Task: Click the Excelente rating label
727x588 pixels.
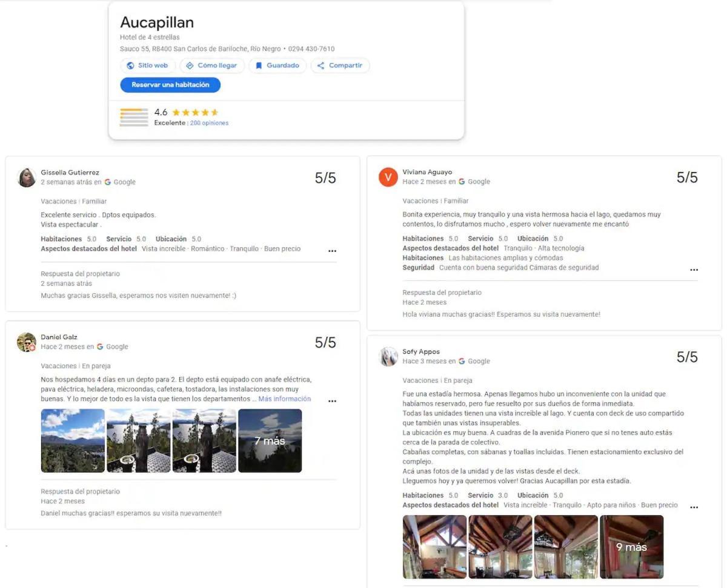Action: point(170,123)
